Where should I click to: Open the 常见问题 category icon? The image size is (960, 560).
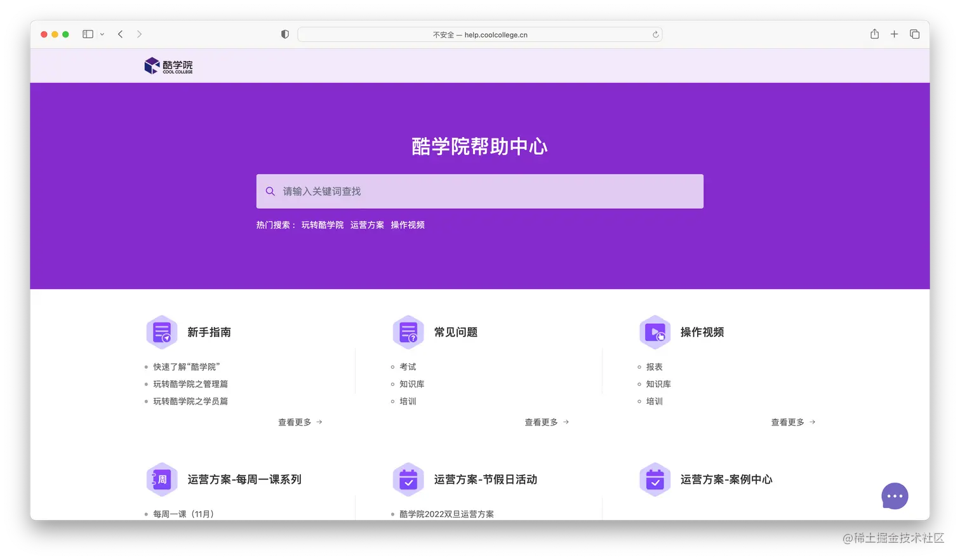click(x=408, y=332)
